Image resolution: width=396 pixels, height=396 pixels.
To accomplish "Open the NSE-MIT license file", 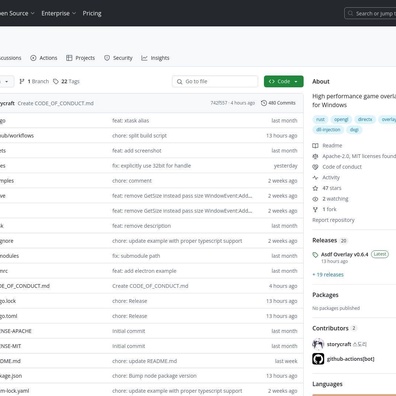I will [x=10, y=346].
